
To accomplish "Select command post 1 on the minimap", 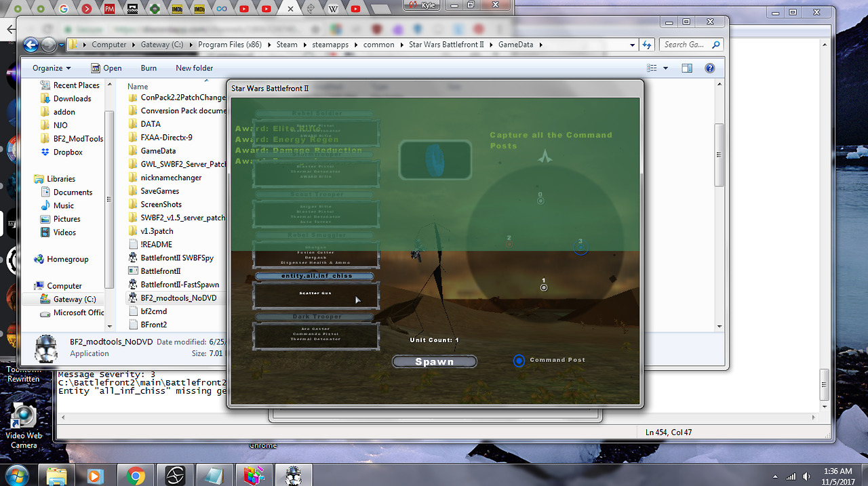I will (543, 287).
